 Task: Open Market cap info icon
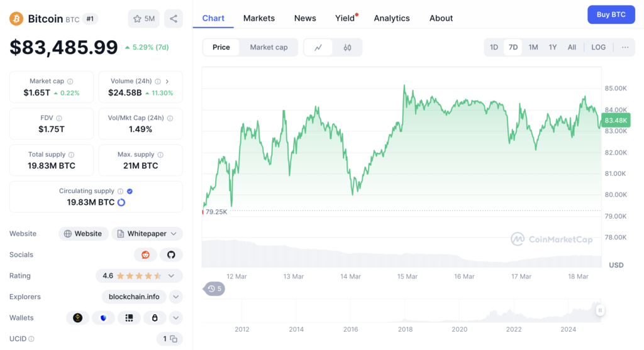click(70, 81)
